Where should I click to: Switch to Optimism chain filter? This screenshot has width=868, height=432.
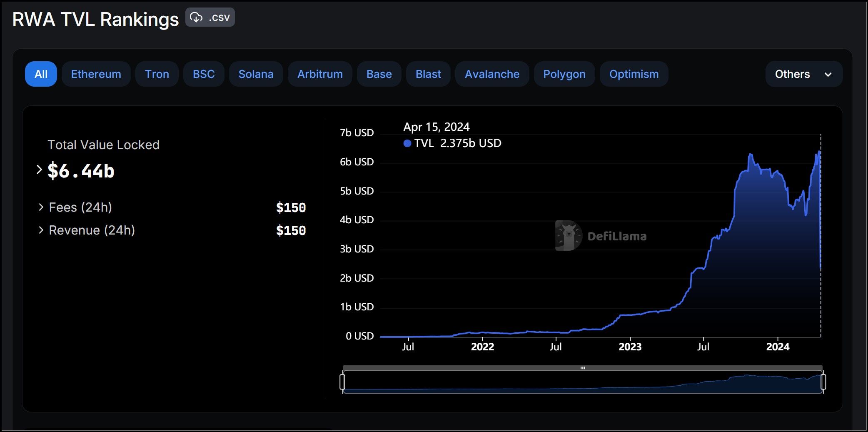[634, 74]
